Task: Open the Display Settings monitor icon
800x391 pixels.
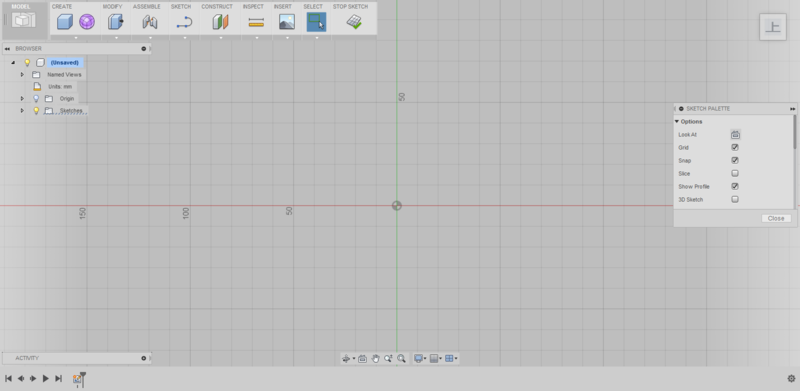Action: click(419, 359)
